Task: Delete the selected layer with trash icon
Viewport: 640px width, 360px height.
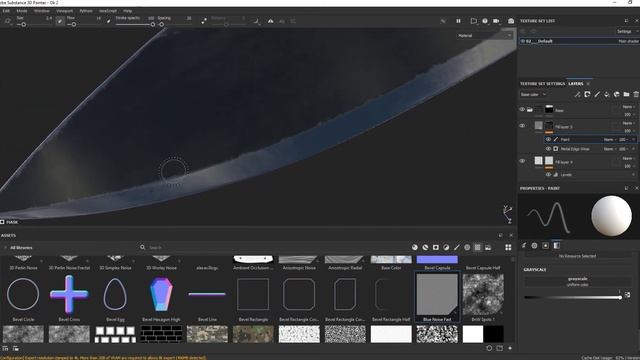Action: [636, 94]
